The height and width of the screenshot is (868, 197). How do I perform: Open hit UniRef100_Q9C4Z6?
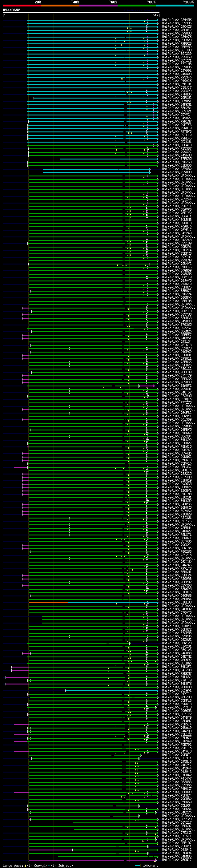click(177, 26)
